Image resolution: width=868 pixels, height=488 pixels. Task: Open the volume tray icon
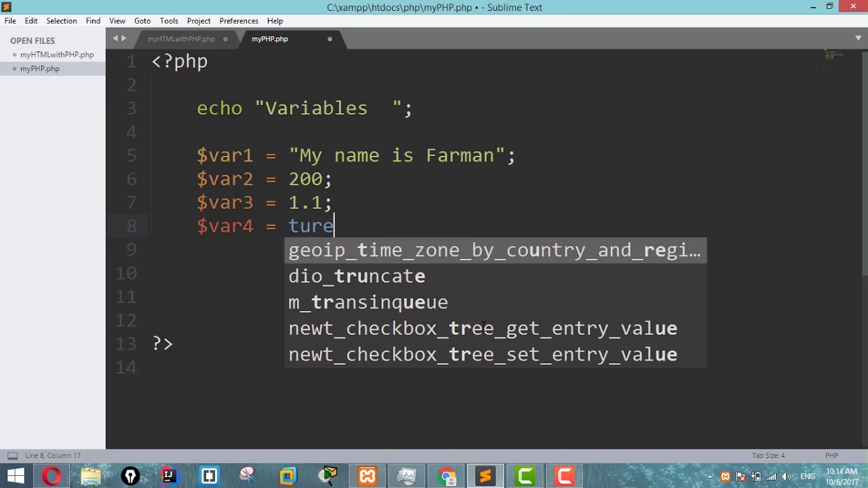(787, 476)
